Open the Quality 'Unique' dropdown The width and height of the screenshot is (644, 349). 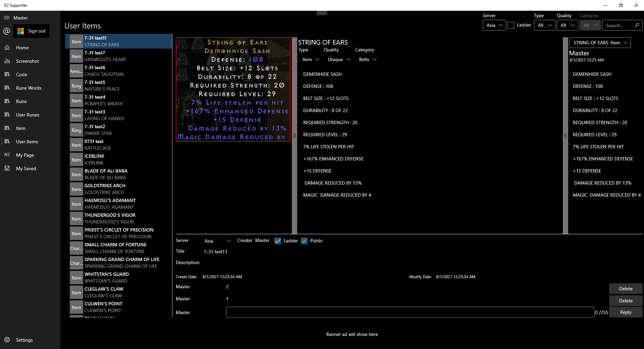[339, 59]
